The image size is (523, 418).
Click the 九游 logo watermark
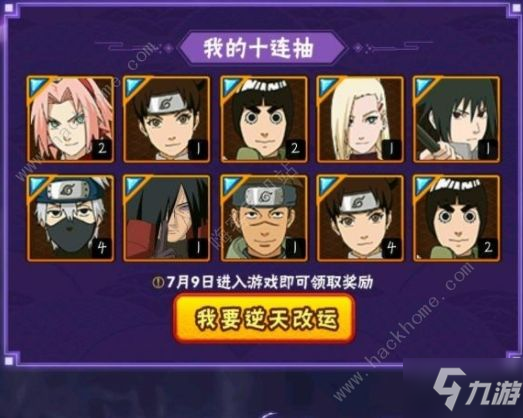pos(477,390)
